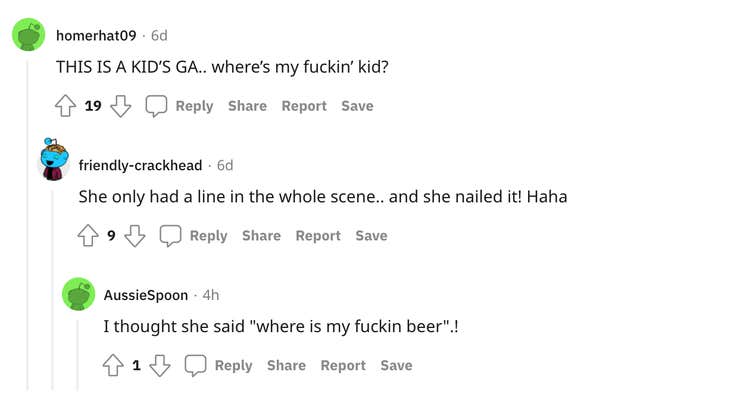Report friendly-crackhead's comment
Viewport: 743px width, 400px height.
click(x=318, y=236)
